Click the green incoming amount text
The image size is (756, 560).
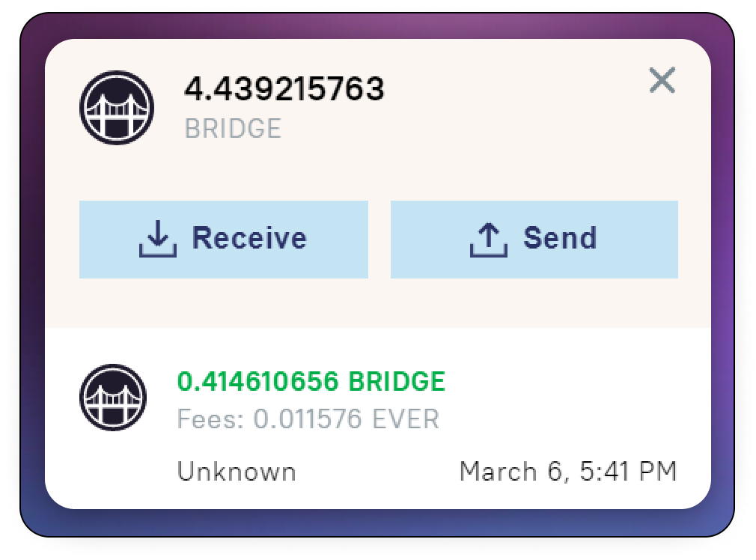point(311,382)
